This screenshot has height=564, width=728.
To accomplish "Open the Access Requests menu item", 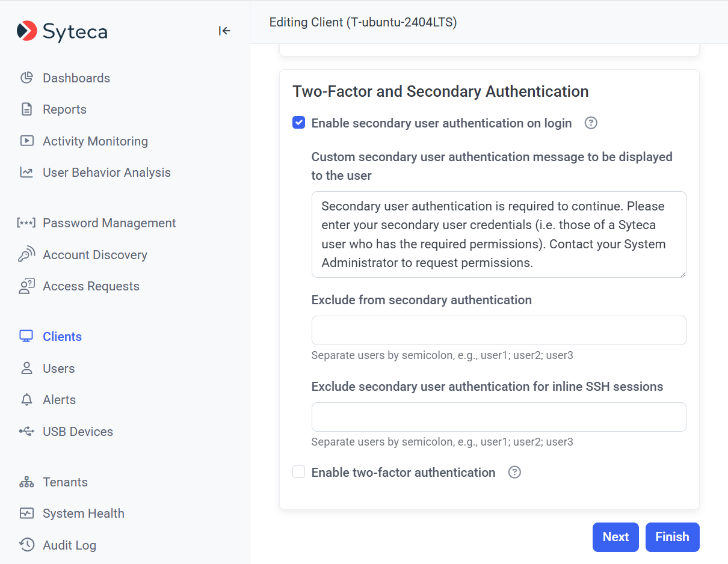I will (x=91, y=286).
